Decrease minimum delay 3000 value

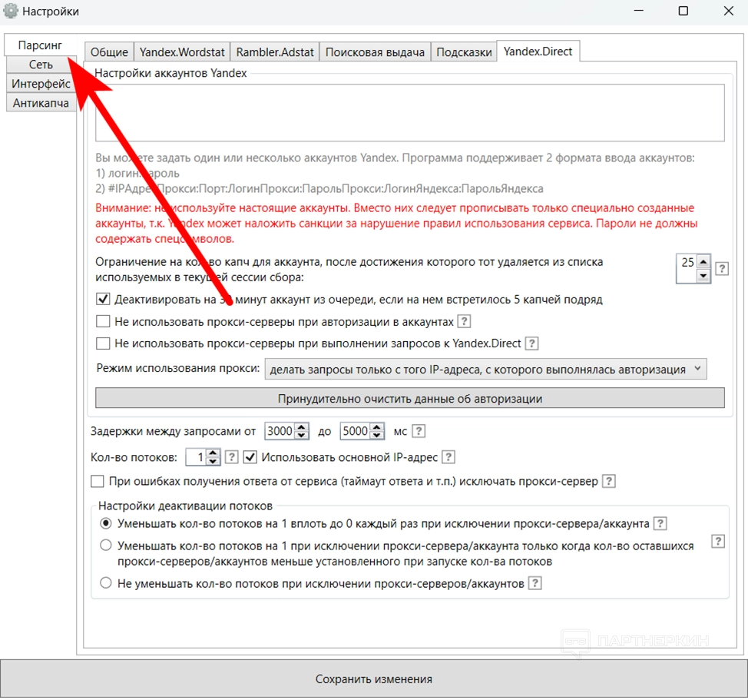[302, 435]
